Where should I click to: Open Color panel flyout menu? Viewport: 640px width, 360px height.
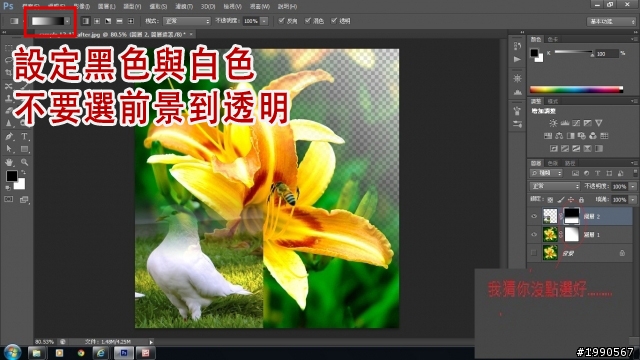(x=633, y=39)
